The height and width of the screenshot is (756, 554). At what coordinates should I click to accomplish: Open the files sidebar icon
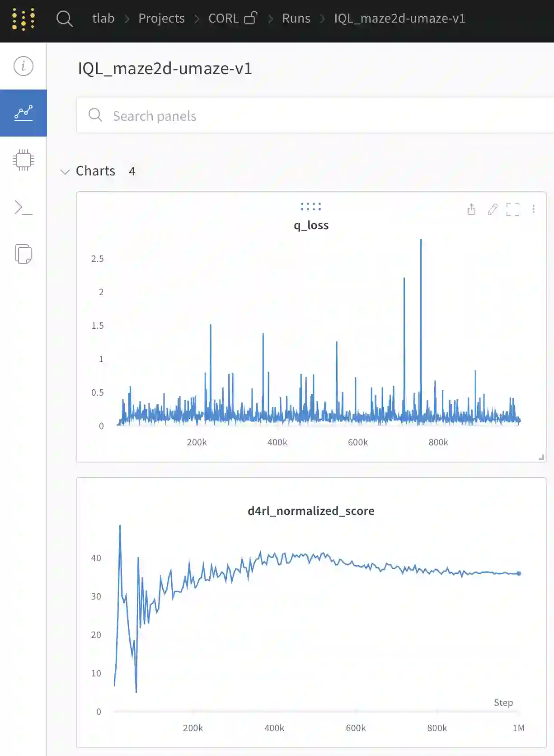[x=23, y=254]
